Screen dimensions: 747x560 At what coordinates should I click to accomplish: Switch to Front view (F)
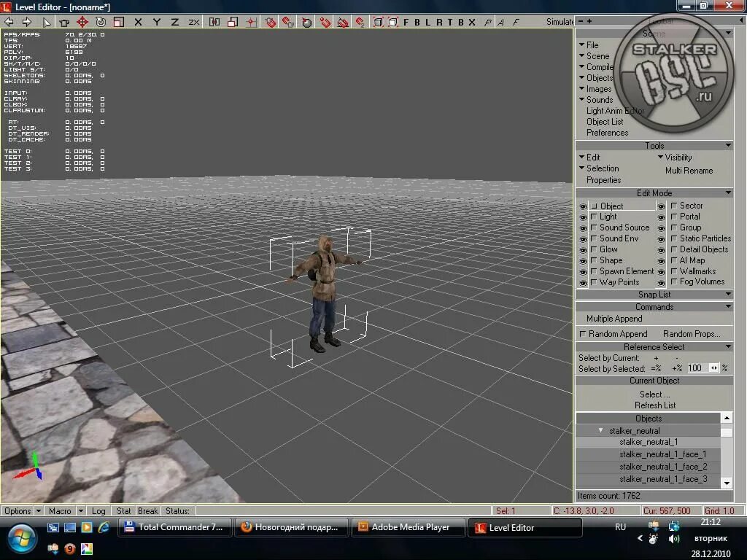[x=406, y=22]
